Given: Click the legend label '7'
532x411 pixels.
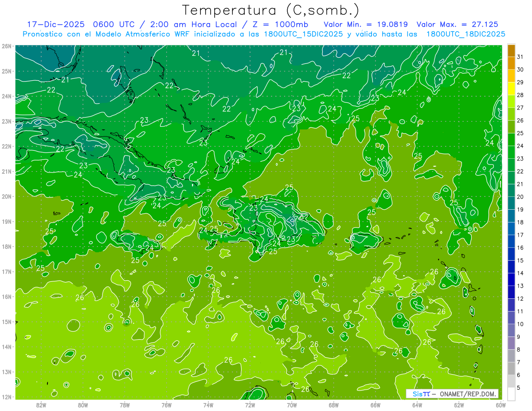Looking at the screenshot, I should [x=519, y=362].
